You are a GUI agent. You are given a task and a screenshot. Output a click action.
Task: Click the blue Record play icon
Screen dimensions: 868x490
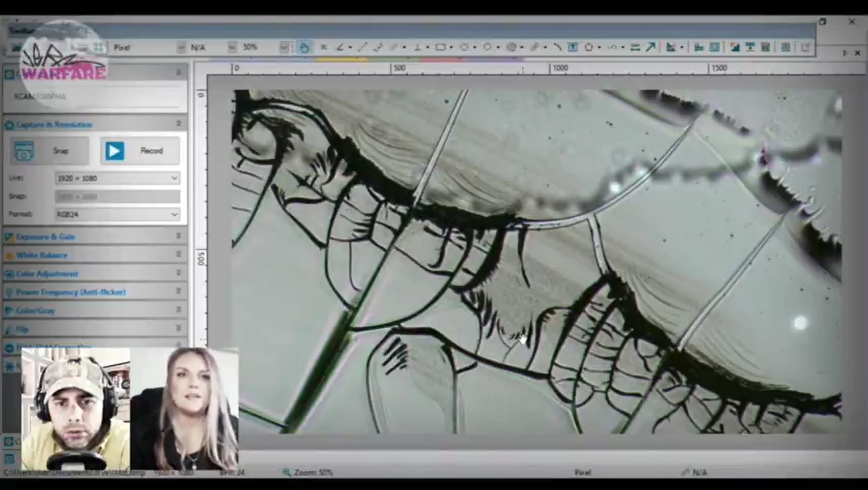click(x=114, y=150)
